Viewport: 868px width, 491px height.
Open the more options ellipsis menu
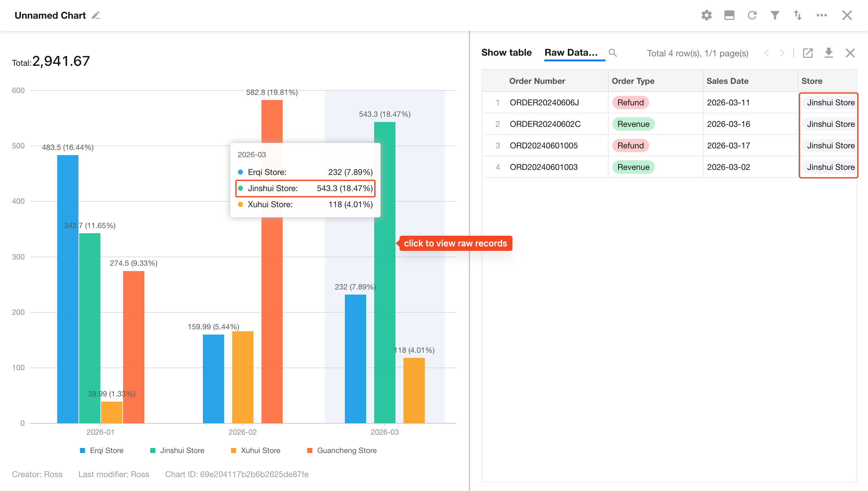tap(821, 15)
